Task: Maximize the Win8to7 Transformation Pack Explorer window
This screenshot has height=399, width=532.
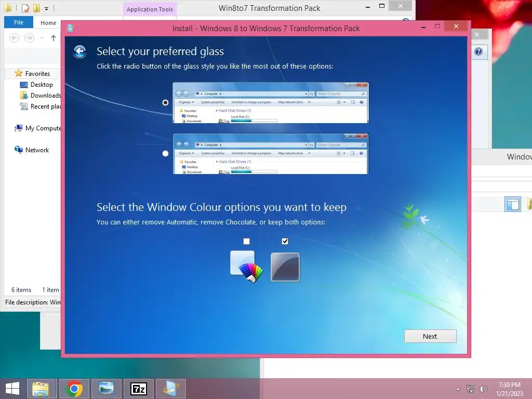Action: click(382, 6)
